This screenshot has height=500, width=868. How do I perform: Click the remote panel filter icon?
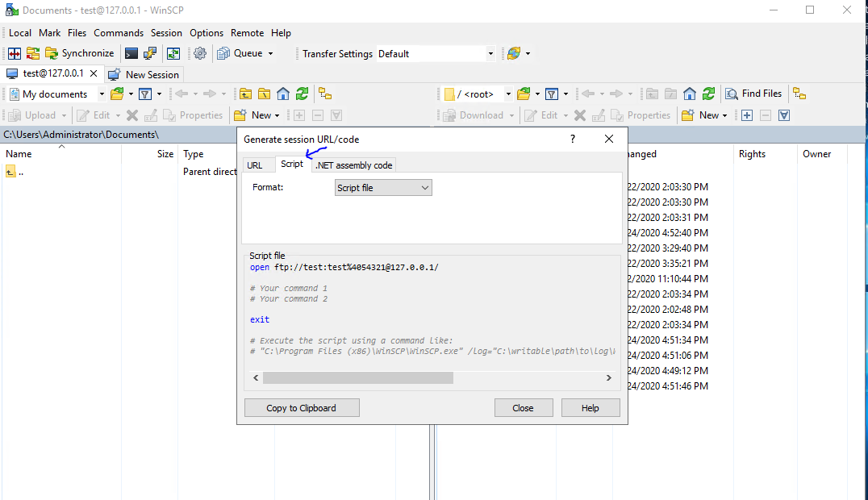(551, 94)
